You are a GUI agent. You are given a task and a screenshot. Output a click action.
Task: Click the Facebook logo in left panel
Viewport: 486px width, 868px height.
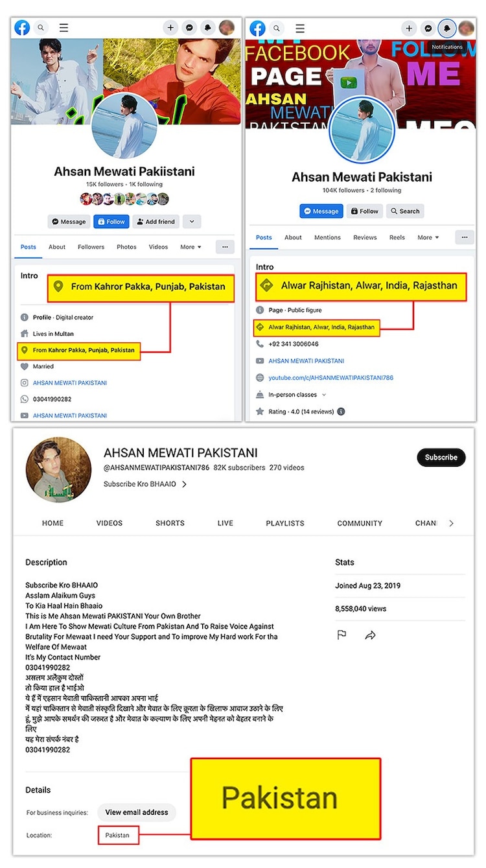pyautogui.click(x=21, y=28)
